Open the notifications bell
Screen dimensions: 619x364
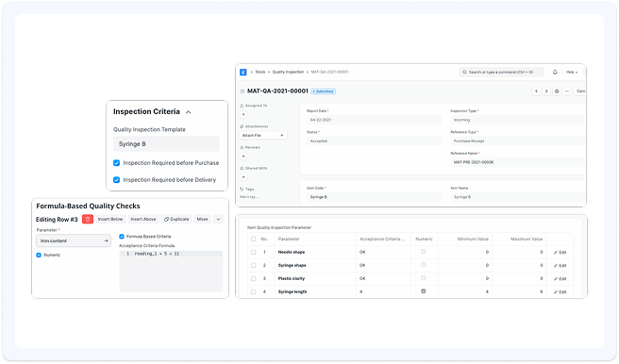tap(555, 73)
